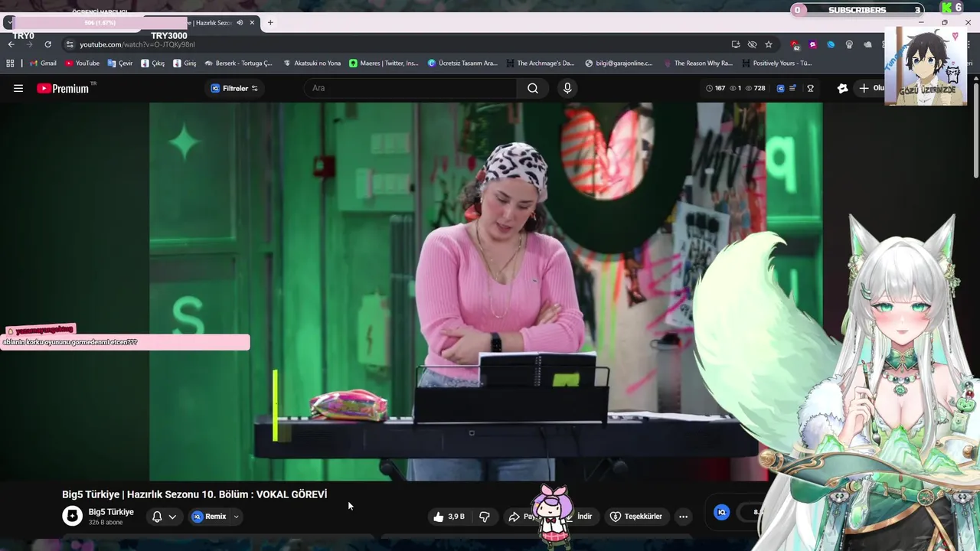Click the list icon beside header IQ badge
980x551 pixels.
point(793,88)
